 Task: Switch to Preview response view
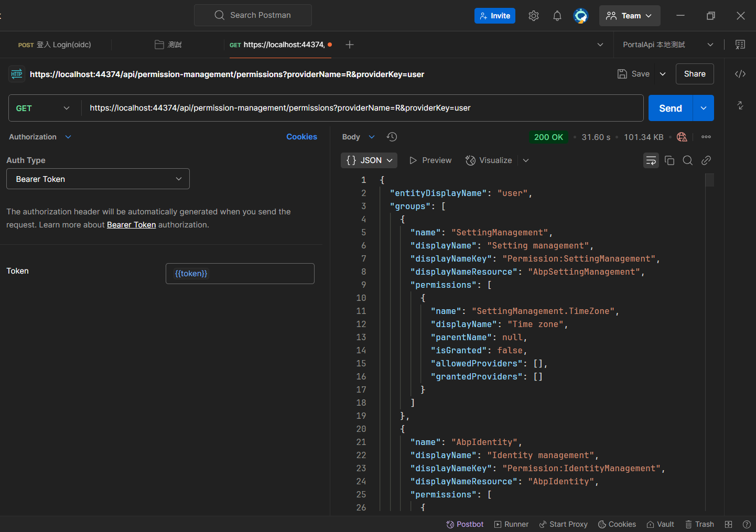click(430, 160)
